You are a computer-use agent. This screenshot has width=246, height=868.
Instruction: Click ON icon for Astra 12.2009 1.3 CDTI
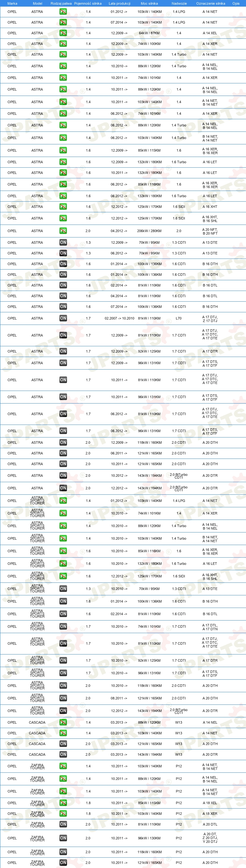(63, 242)
